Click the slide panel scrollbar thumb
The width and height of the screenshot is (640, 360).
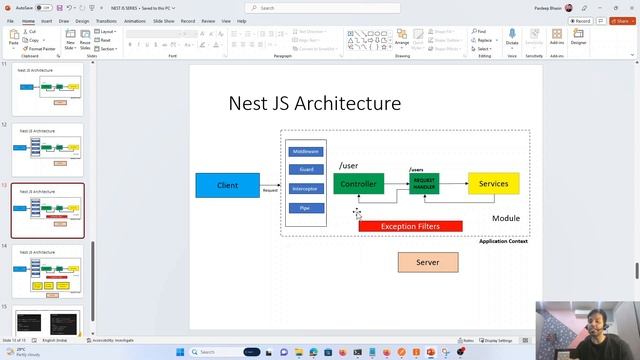93,281
